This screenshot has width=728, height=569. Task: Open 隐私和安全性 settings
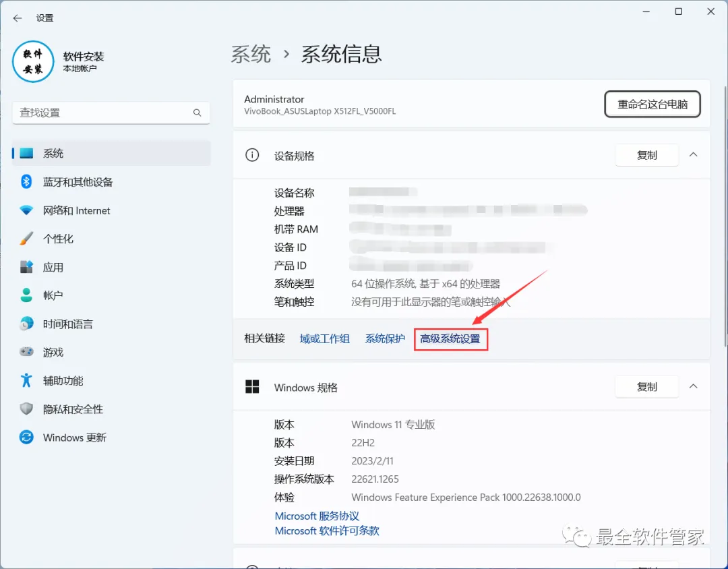[111, 409]
